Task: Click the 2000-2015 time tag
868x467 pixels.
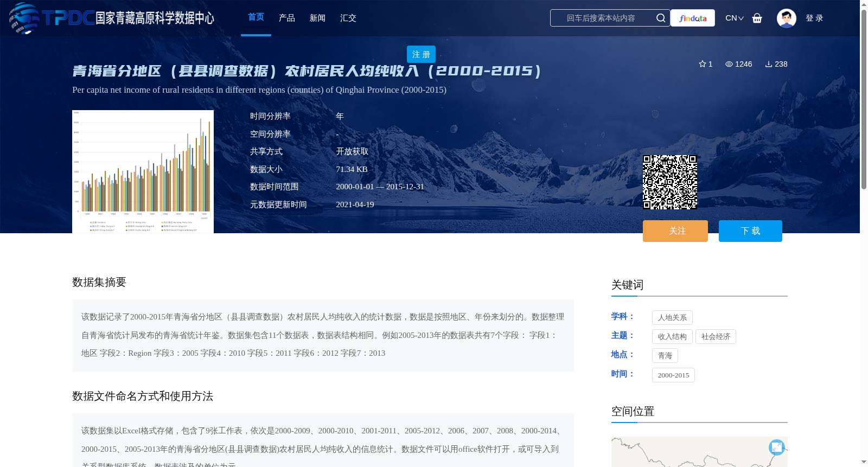Action: click(x=673, y=375)
